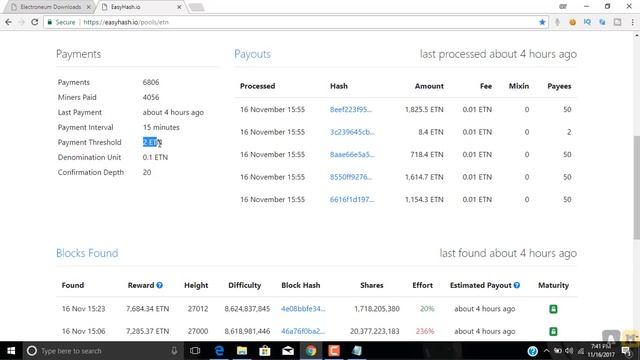
Task: Click the 20% effort value
Action: [x=427, y=309]
